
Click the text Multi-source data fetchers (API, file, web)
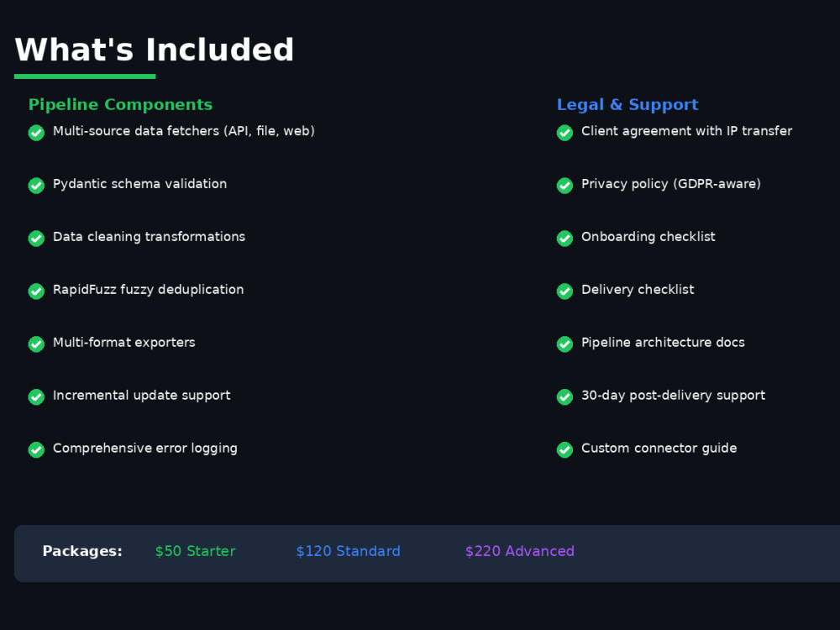184,131
